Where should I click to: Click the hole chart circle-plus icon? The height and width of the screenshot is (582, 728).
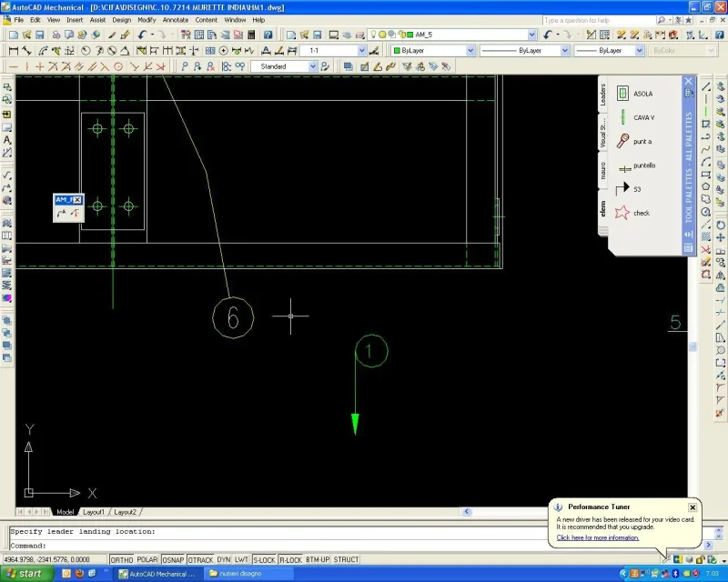(223, 51)
